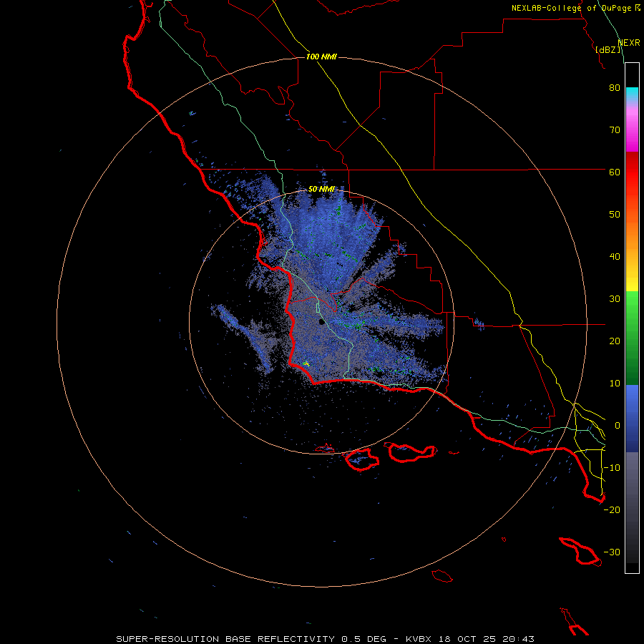Click the cyan segment of the color bar
Viewport: 644px width, 644px height.
click(632, 94)
